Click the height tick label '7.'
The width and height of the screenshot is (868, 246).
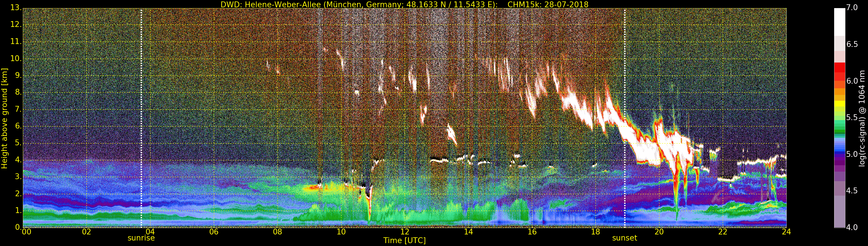(x=18, y=109)
